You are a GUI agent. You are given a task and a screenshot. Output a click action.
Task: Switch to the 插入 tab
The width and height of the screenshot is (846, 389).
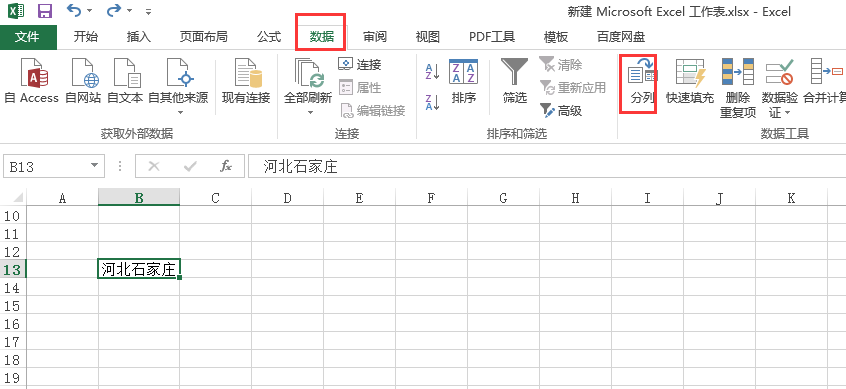139,37
